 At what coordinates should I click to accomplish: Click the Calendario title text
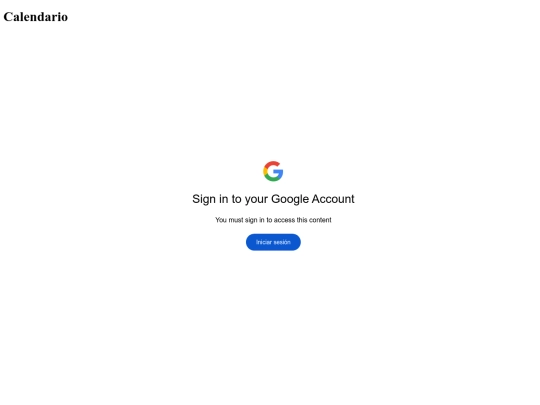[35, 17]
